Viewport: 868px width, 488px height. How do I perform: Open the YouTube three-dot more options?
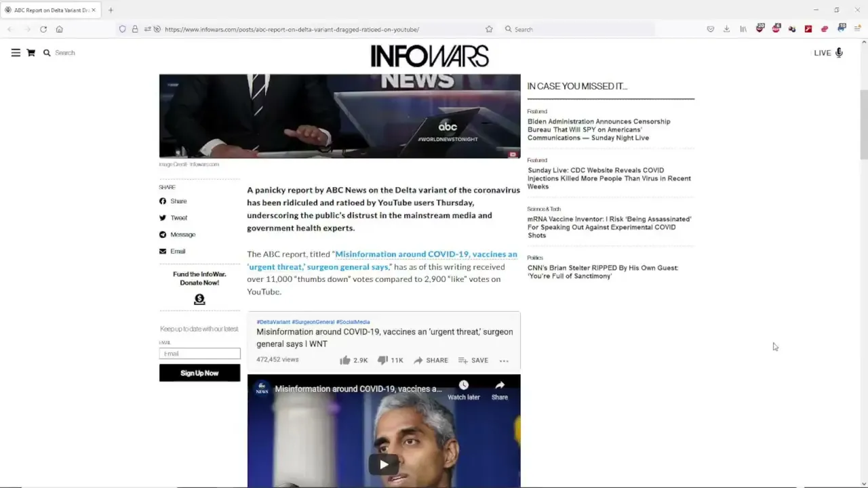coord(504,361)
